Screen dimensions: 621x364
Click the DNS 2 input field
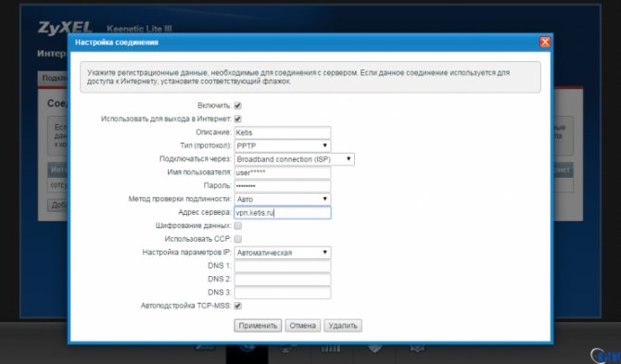(283, 280)
